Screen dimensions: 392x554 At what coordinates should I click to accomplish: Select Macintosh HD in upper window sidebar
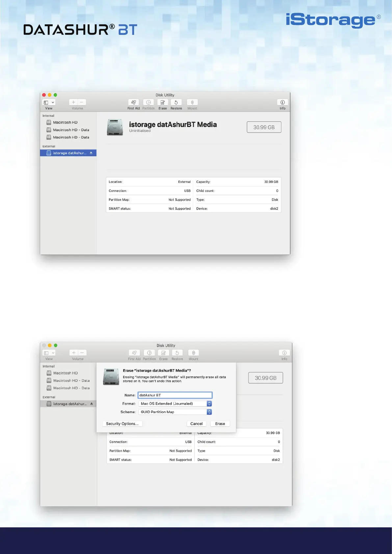pyautogui.click(x=65, y=122)
